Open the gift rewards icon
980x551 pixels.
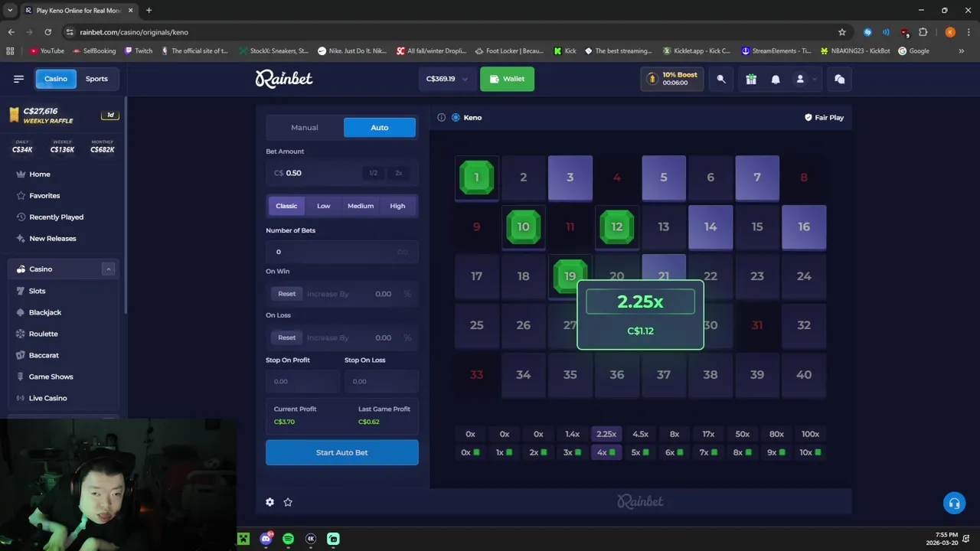[x=751, y=79]
